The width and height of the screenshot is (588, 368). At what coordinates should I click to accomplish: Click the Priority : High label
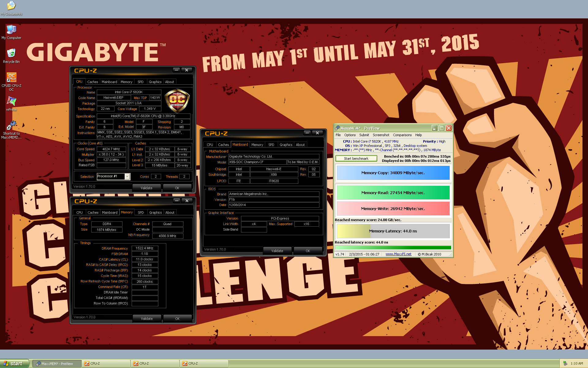[434, 141]
